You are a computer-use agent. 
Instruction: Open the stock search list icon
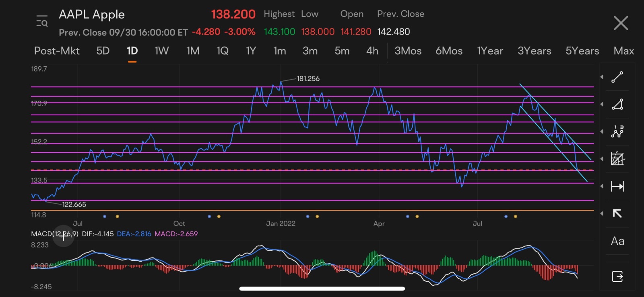coord(42,21)
